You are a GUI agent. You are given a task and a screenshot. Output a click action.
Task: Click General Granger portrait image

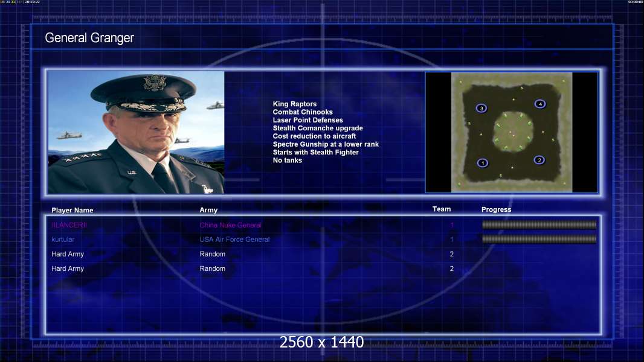point(136,132)
